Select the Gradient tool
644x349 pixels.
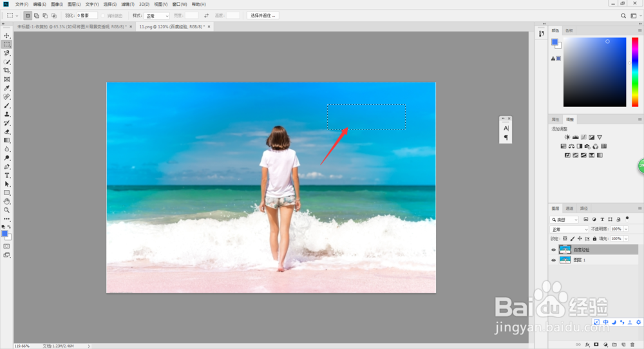click(x=6, y=140)
